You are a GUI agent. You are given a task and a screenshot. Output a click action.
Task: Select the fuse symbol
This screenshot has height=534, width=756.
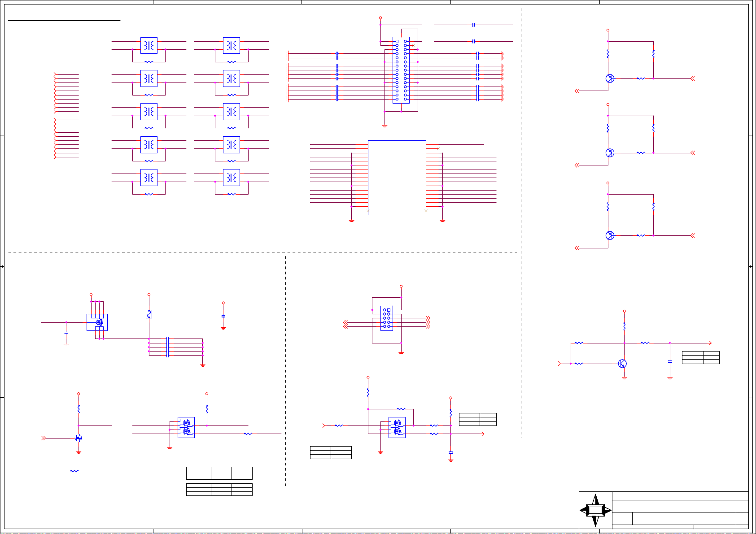tap(149, 314)
